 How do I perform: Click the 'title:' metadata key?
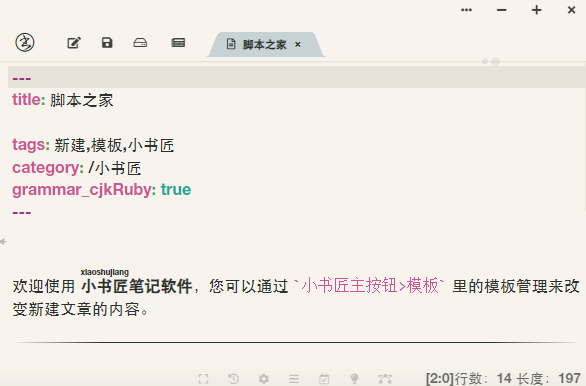[29, 100]
